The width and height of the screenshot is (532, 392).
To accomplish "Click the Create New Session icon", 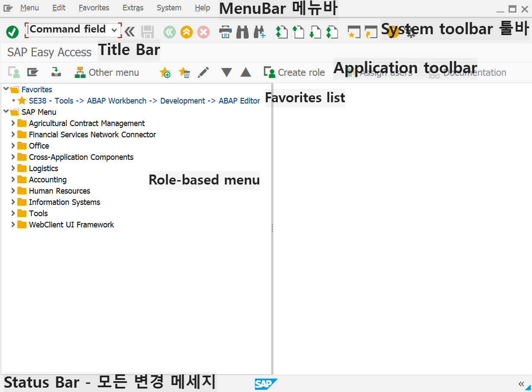I will pyautogui.click(x=354, y=32).
